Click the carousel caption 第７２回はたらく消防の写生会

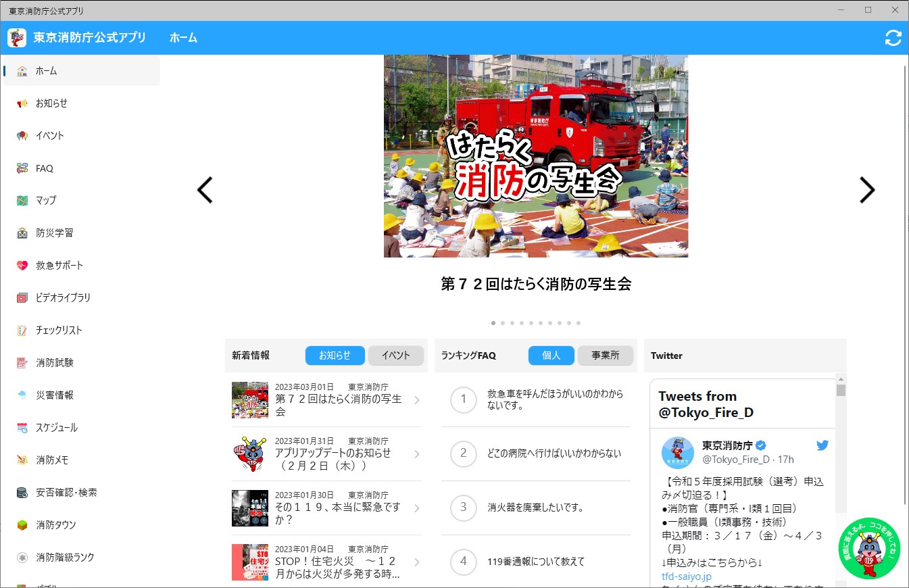click(536, 284)
